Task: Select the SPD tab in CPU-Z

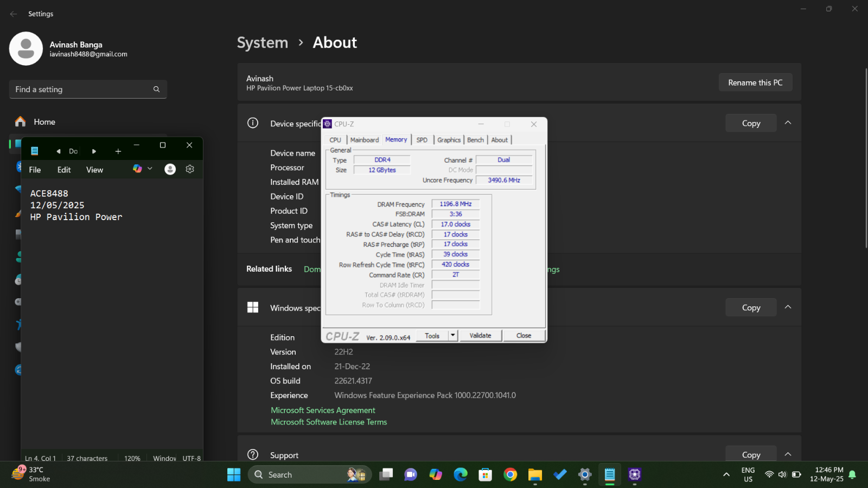Action: pos(422,140)
